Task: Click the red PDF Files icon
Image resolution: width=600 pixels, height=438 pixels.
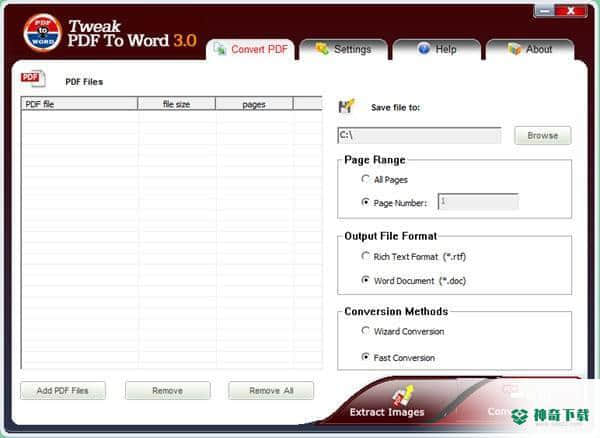Action: pos(33,79)
